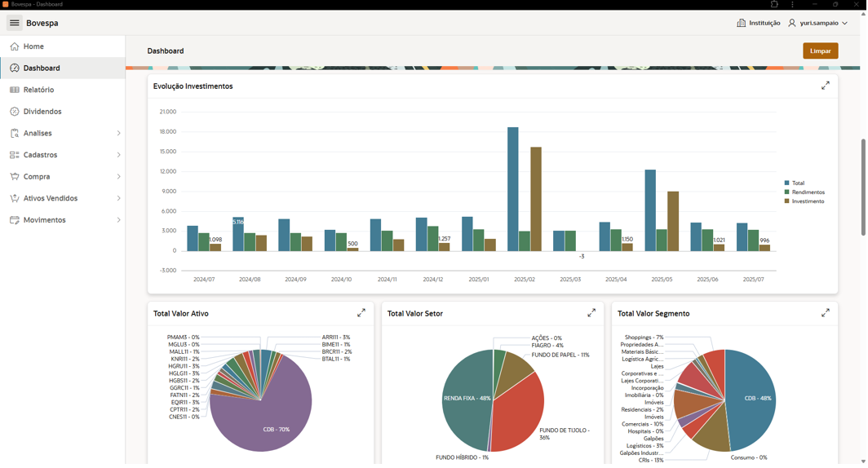Toggle the hamburger navigation menu
This screenshot has height=468, width=868.
(x=15, y=23)
